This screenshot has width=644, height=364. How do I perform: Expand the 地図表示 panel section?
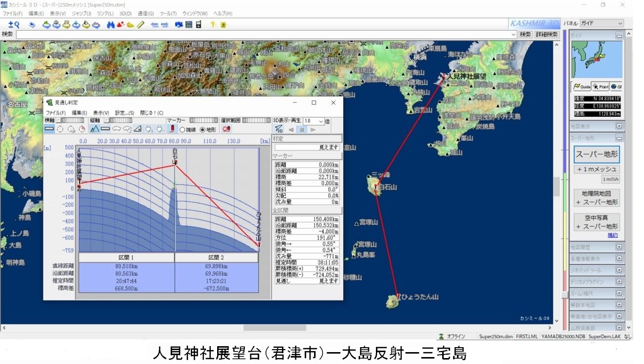pyautogui.click(x=619, y=126)
